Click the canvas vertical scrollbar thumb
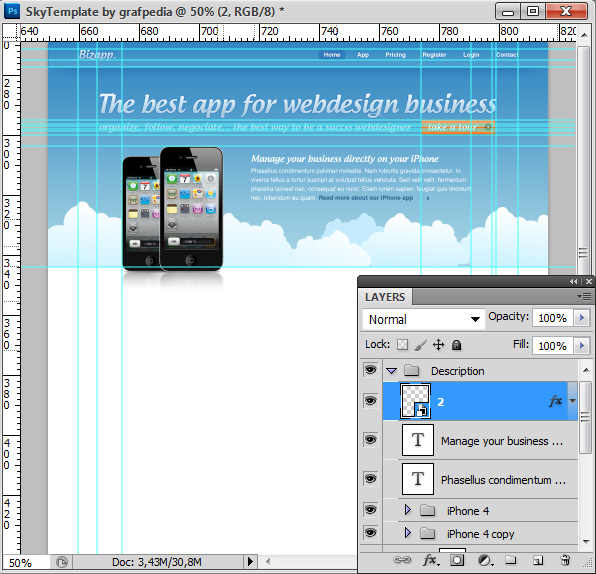The image size is (596, 574). [x=583, y=160]
